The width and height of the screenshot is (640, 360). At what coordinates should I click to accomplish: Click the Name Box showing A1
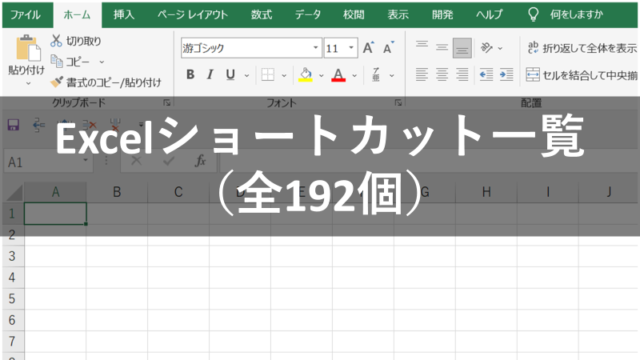[x=48, y=162]
